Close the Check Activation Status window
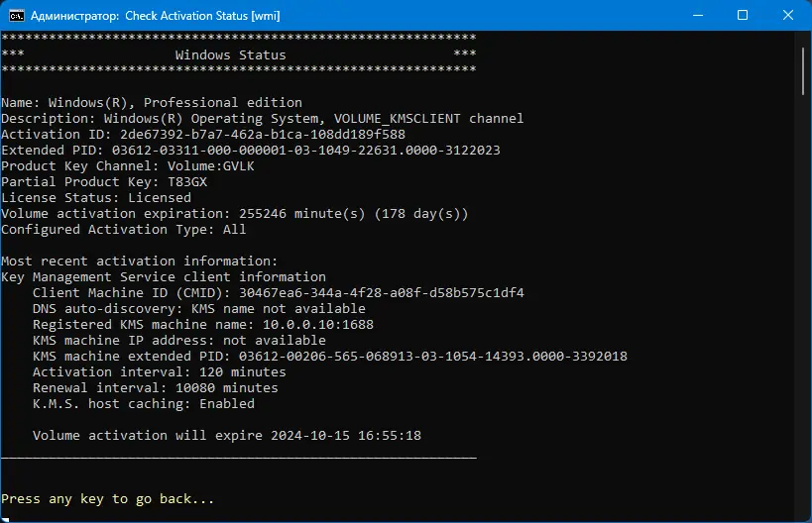812x523 pixels. coord(788,16)
